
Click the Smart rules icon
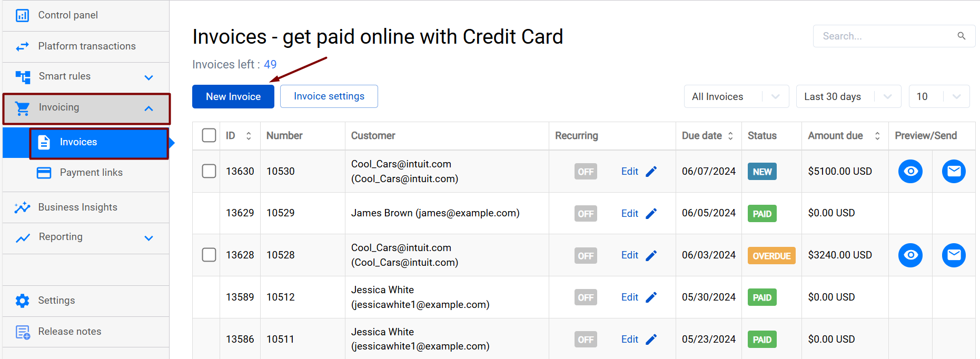click(23, 77)
